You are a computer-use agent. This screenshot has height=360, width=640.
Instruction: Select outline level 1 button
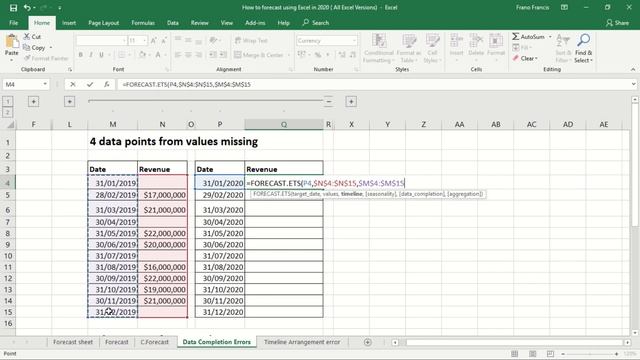tap(7, 101)
